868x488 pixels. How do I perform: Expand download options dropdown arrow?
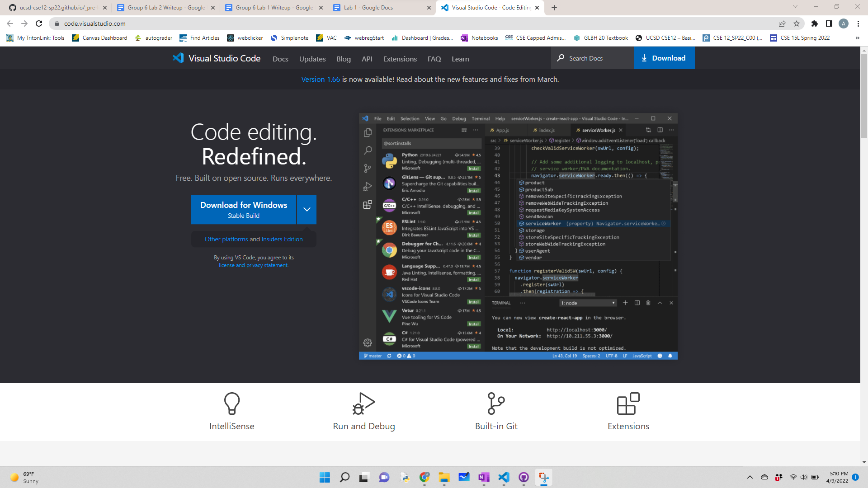point(307,209)
